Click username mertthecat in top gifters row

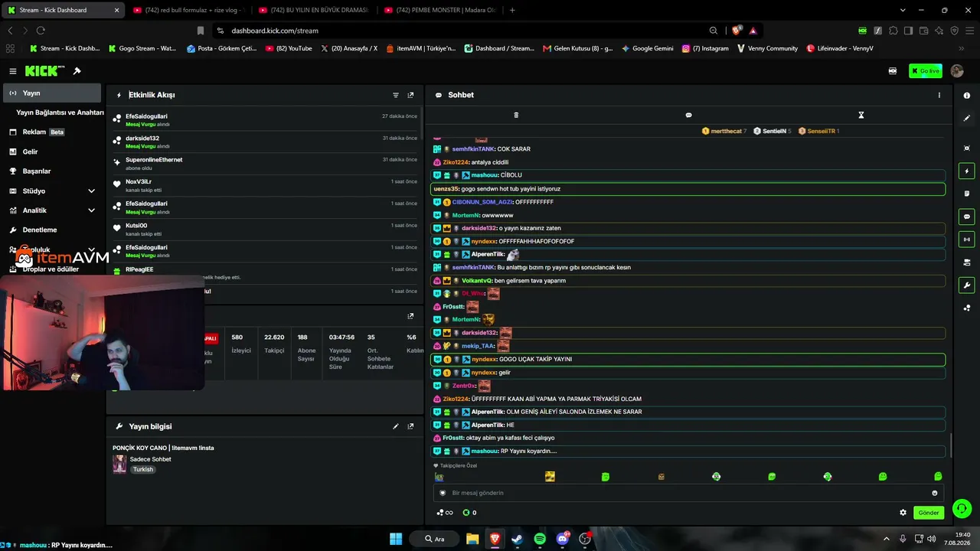tap(726, 131)
